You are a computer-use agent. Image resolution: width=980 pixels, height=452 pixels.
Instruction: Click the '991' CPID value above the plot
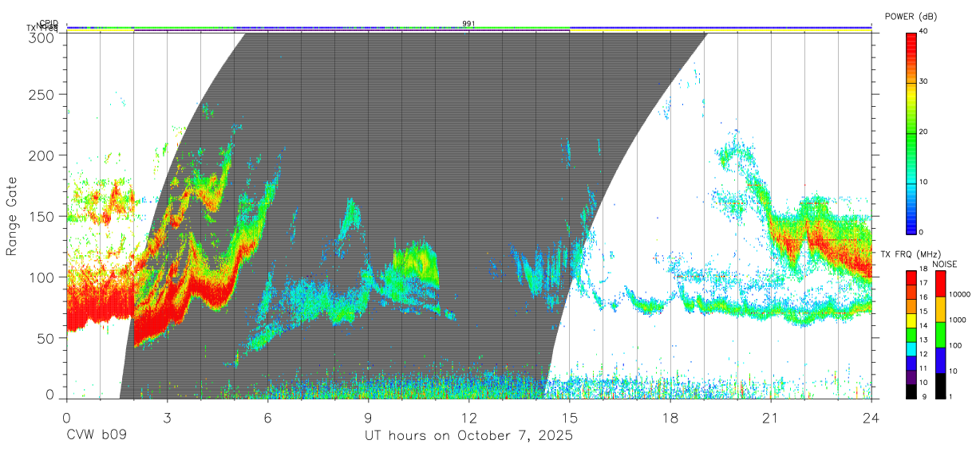(468, 24)
